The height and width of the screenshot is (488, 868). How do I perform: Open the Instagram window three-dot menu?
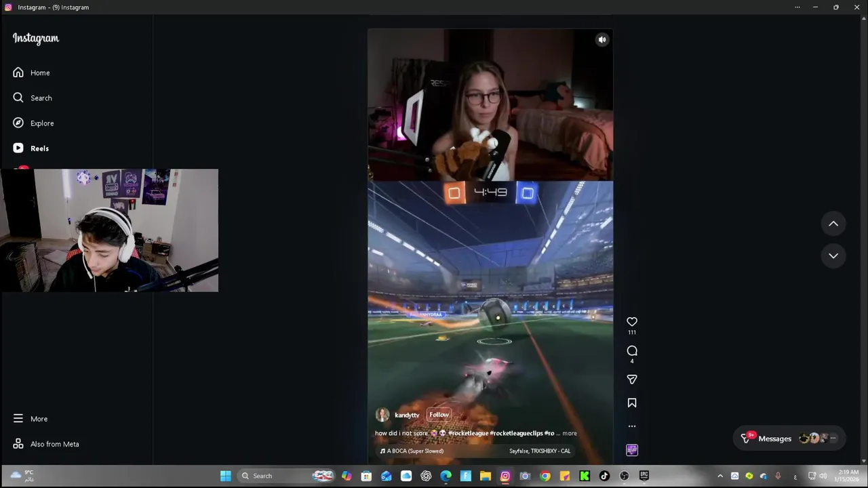797,7
